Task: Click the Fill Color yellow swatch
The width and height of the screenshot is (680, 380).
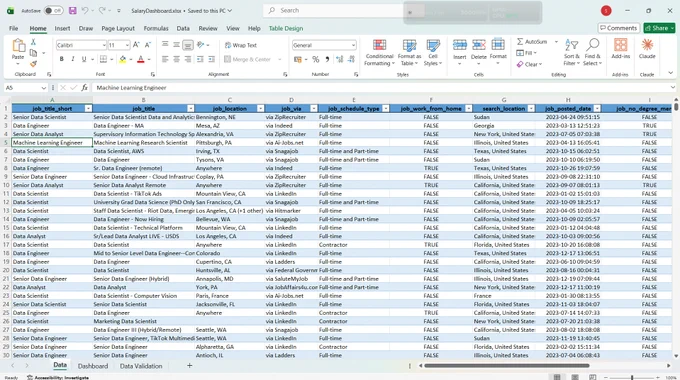Action: [x=123, y=59]
